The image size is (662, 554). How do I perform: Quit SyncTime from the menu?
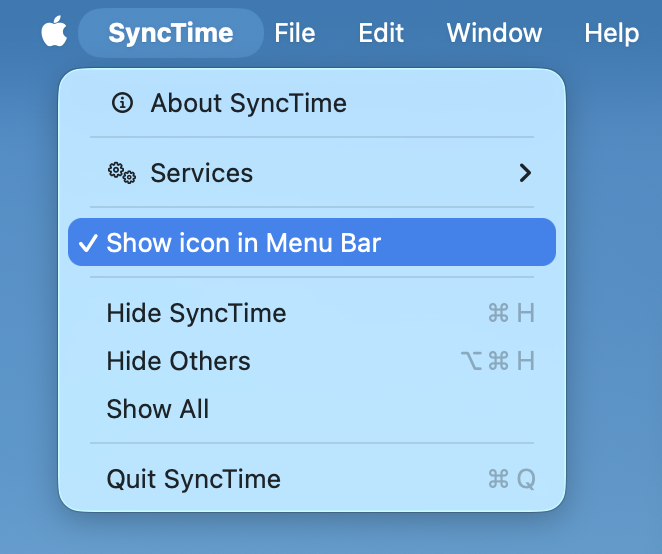pyautogui.click(x=193, y=479)
